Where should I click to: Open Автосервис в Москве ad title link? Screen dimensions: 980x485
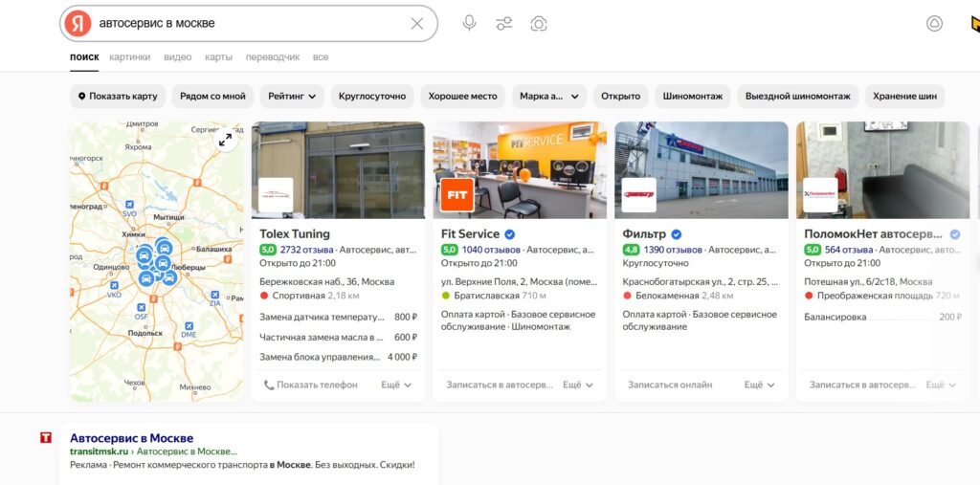(x=132, y=438)
